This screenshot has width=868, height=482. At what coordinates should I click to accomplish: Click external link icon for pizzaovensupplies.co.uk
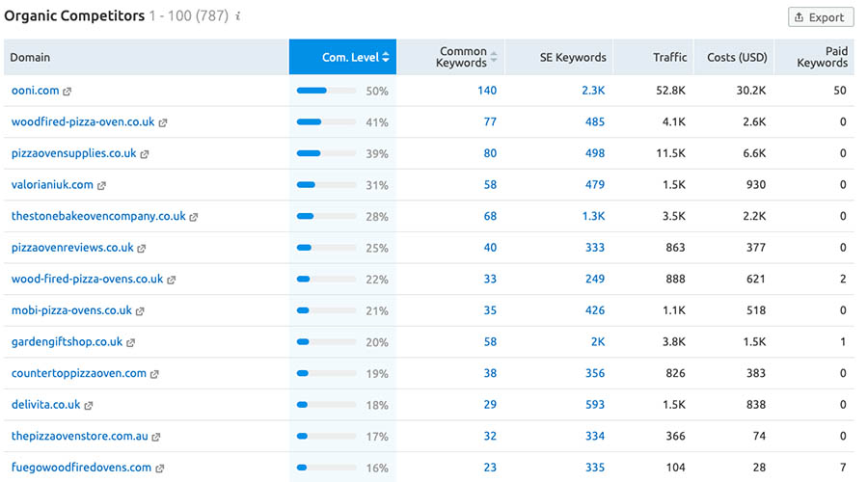(x=145, y=154)
